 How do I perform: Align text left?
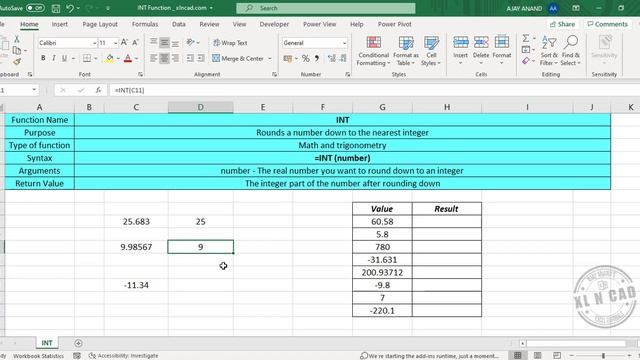tap(153, 58)
